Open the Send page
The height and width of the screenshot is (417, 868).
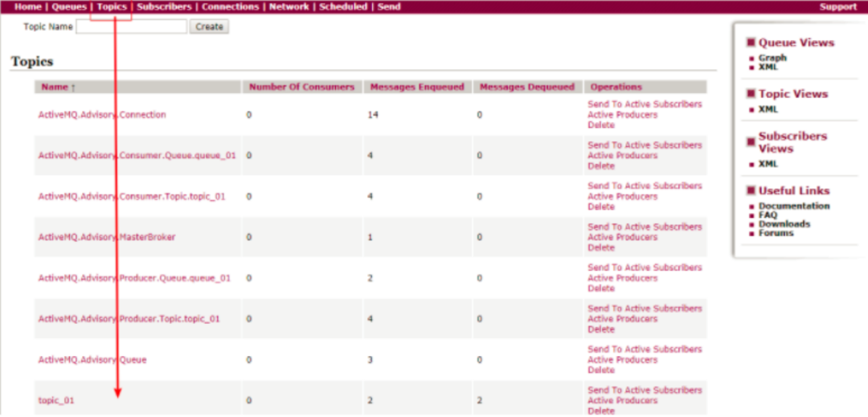389,6
